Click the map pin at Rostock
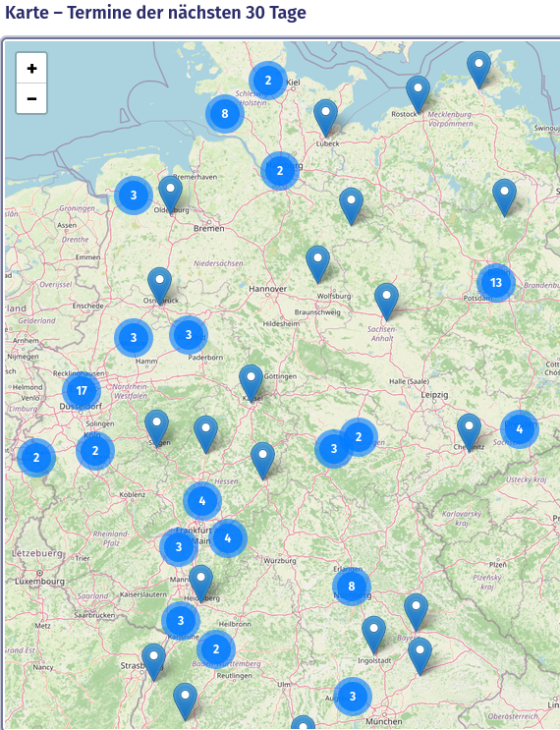This screenshot has width=560, height=730. [x=418, y=94]
